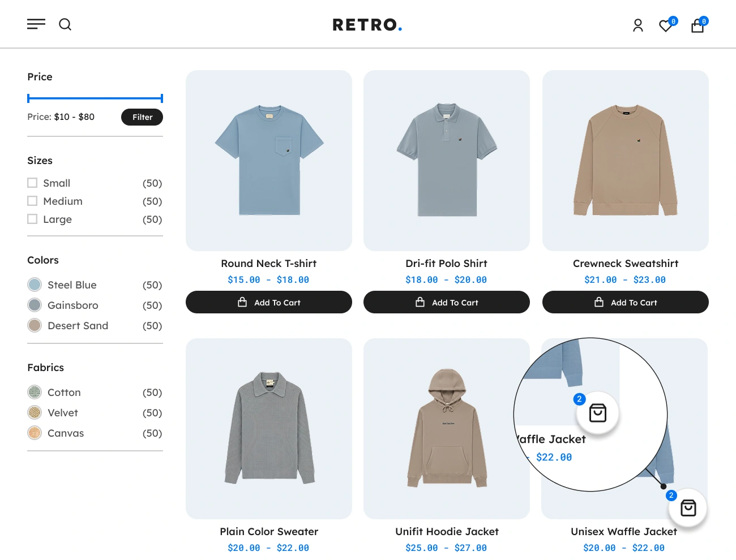Select the Canvas fabric swatch

coord(35,433)
